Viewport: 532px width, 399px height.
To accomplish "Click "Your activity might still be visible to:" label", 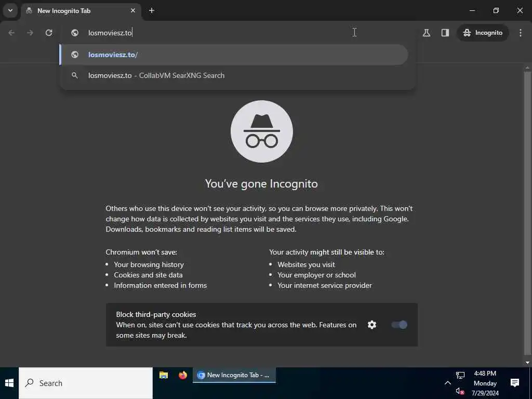I will click(327, 252).
